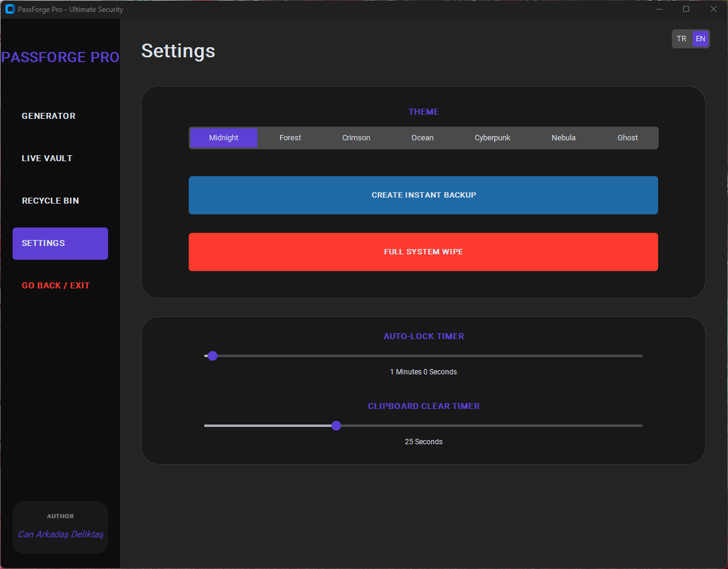Screen dimensions: 728x569
Task: Apply the Crimson theme
Action: (x=356, y=138)
